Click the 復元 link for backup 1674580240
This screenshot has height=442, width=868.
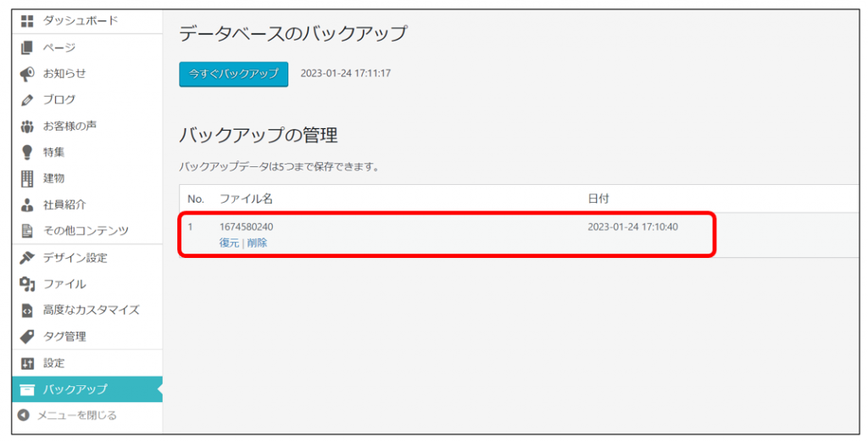[x=229, y=243]
